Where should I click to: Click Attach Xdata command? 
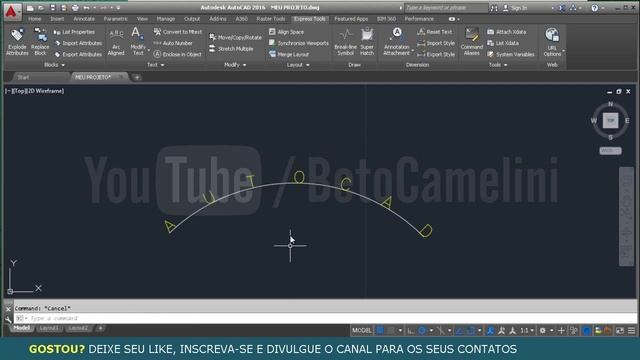[507, 32]
